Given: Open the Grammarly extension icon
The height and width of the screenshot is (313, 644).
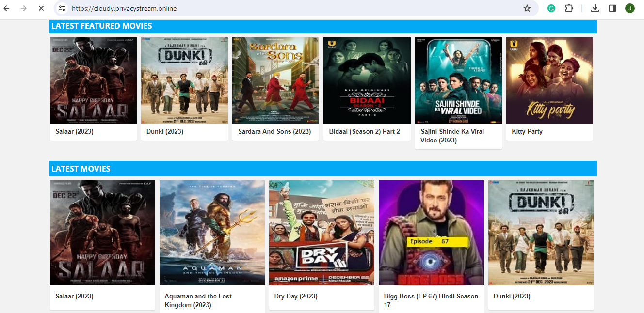Looking at the screenshot, I should (551, 8).
